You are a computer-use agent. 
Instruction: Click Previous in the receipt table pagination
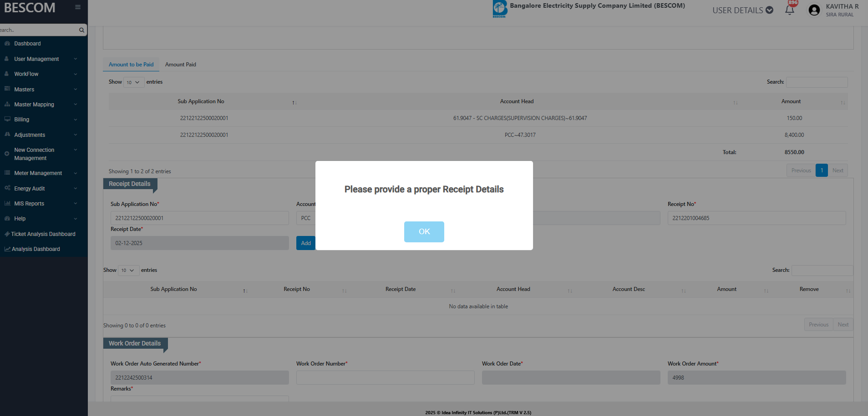pos(819,325)
